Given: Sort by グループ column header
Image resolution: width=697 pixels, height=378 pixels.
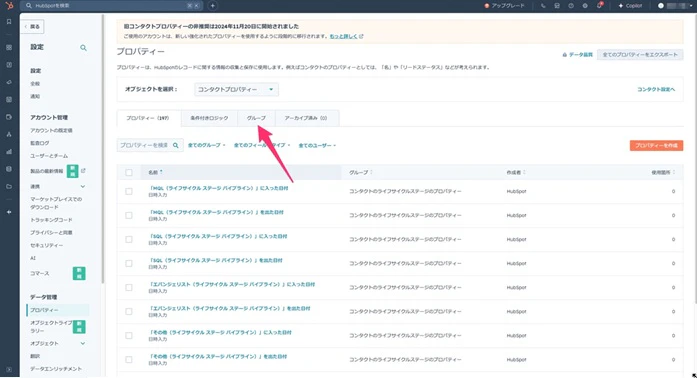Looking at the screenshot, I should coord(361,172).
